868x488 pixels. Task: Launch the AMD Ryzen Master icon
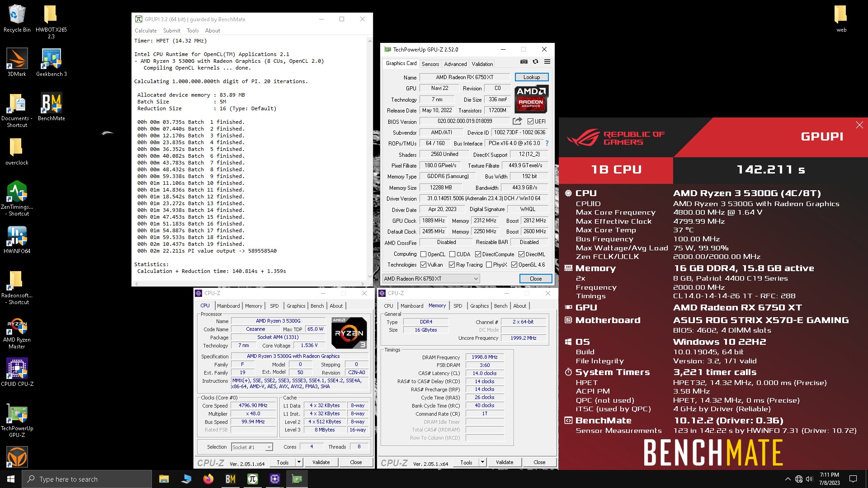[17, 333]
